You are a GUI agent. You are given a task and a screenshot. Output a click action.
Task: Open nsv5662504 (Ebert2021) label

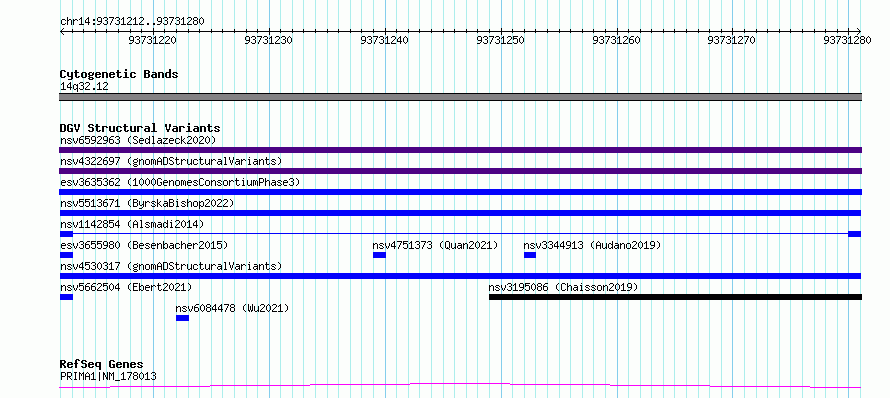click(x=126, y=287)
